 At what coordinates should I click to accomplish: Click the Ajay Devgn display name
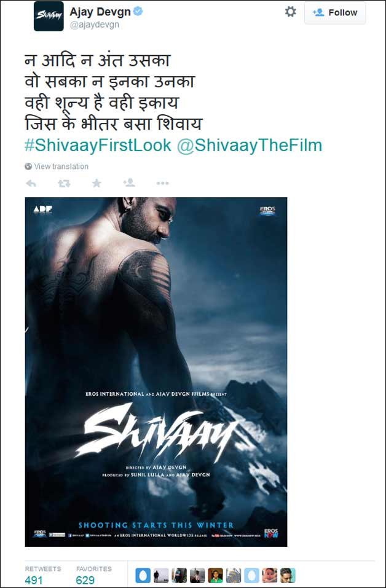click(x=100, y=12)
